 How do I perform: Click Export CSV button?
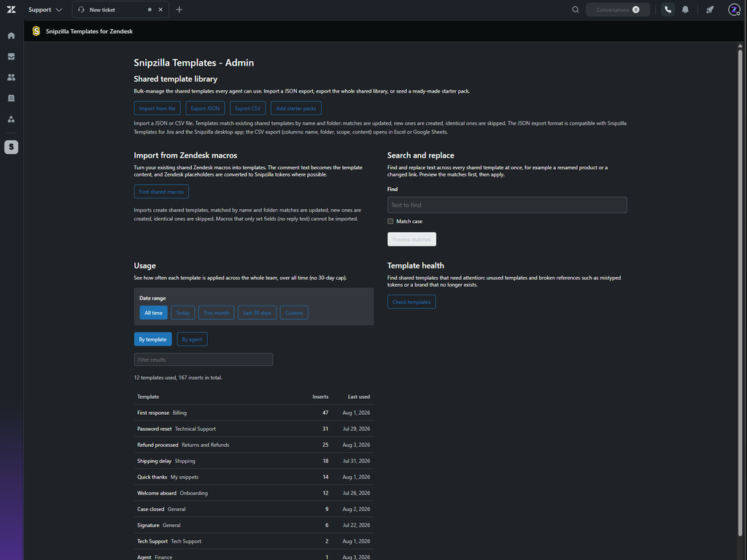248,109
